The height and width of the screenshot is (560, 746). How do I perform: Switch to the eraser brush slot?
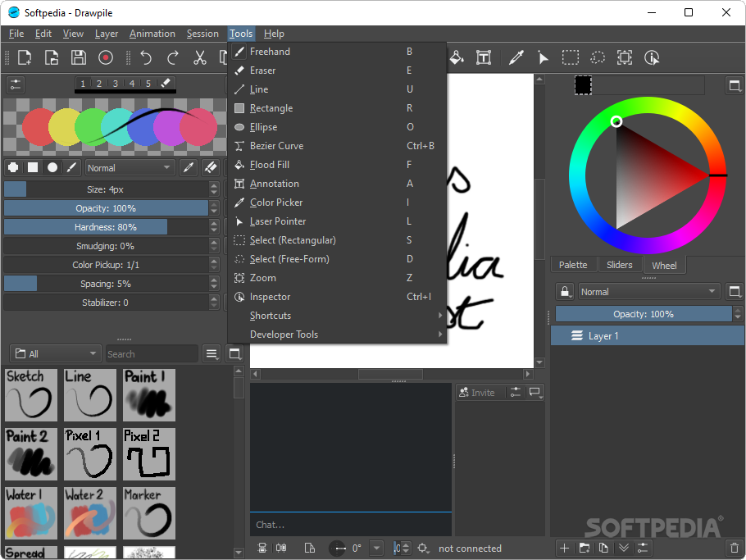click(165, 84)
